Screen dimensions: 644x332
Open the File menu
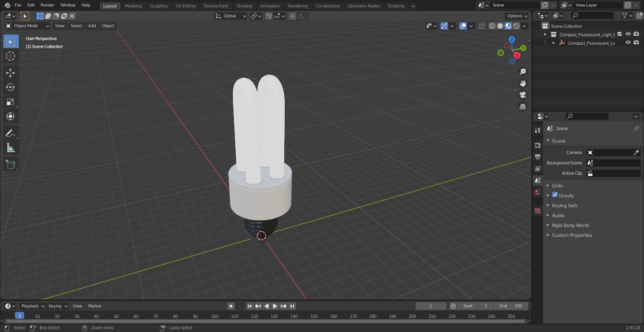(18, 5)
